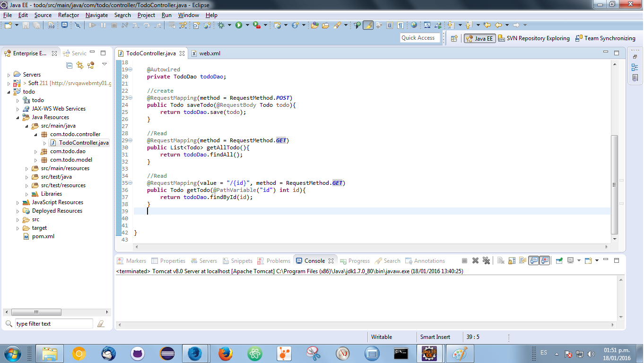Open Enterprise Explorer View Menu triangle
This screenshot has height=363, width=644.
click(x=104, y=64)
